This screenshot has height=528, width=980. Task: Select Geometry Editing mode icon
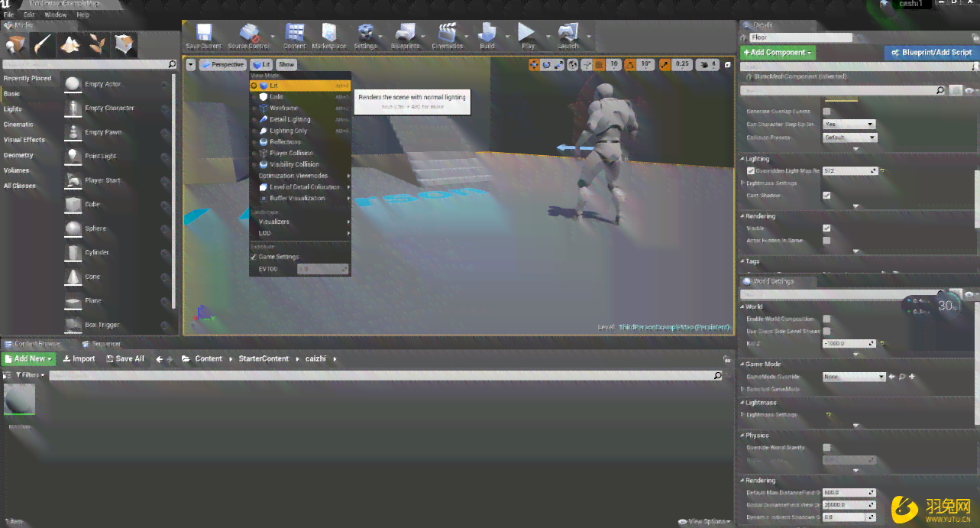tap(125, 44)
